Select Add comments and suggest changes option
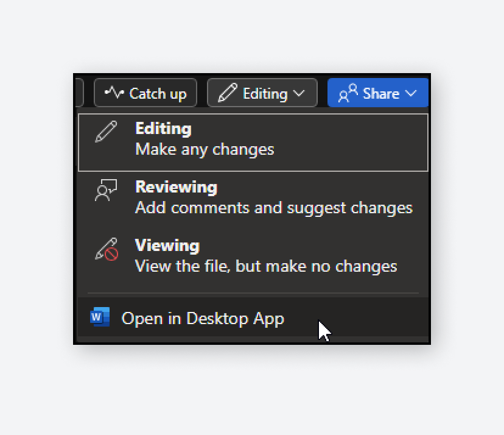 (x=274, y=208)
